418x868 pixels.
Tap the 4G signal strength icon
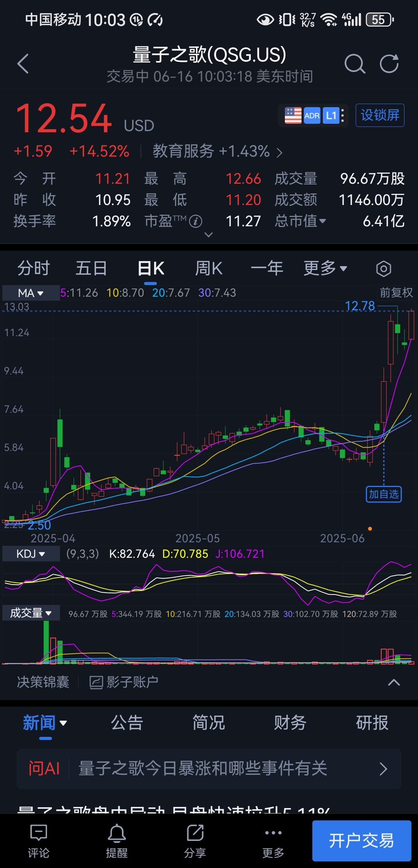coord(351,19)
